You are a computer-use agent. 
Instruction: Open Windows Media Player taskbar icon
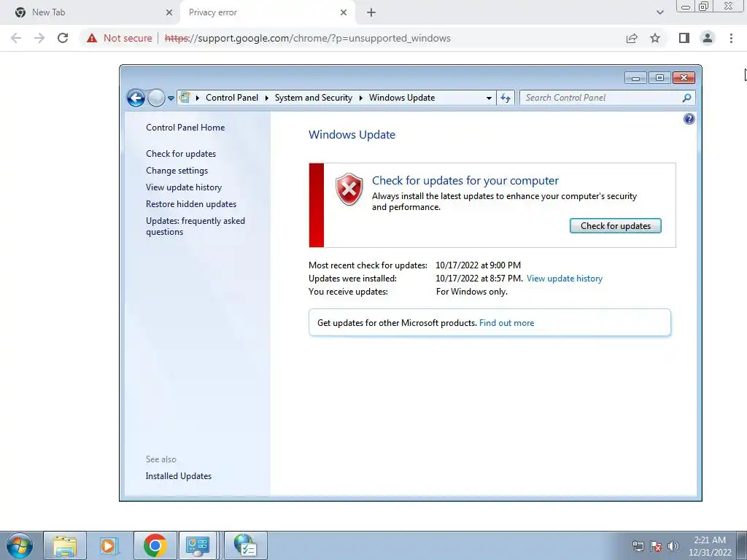pyautogui.click(x=109, y=545)
